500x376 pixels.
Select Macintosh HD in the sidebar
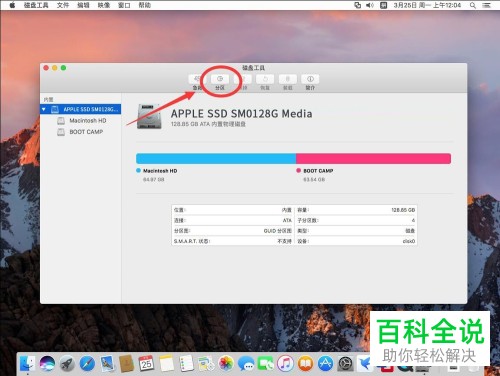[x=88, y=121]
